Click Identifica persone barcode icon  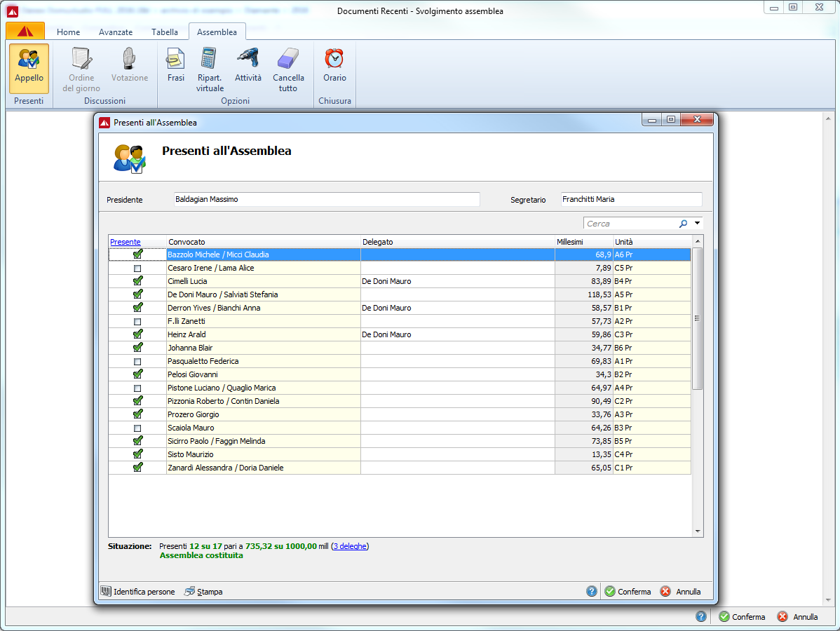coord(107,591)
